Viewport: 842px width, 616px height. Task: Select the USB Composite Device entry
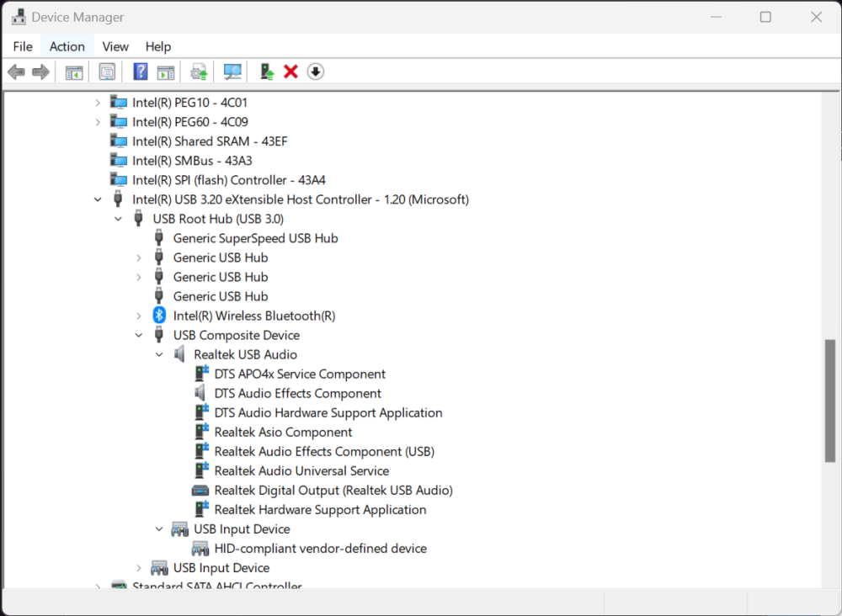click(x=237, y=336)
